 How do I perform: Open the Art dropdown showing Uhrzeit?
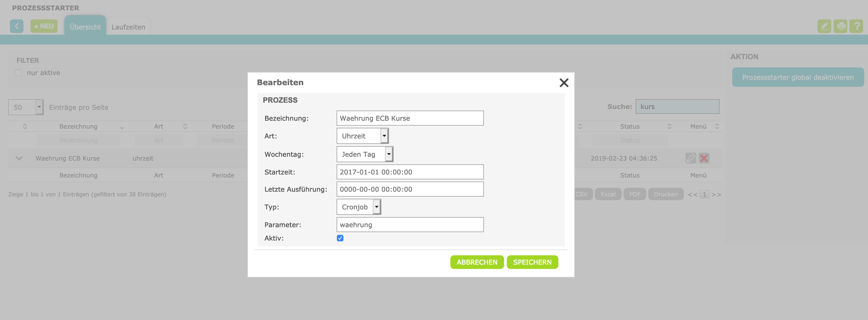[x=363, y=136]
